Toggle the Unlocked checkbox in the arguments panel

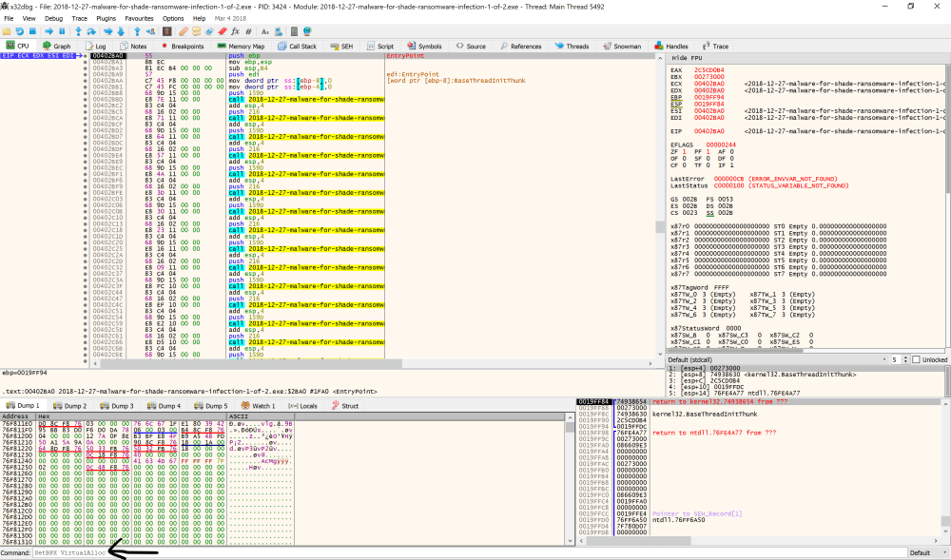(x=916, y=357)
